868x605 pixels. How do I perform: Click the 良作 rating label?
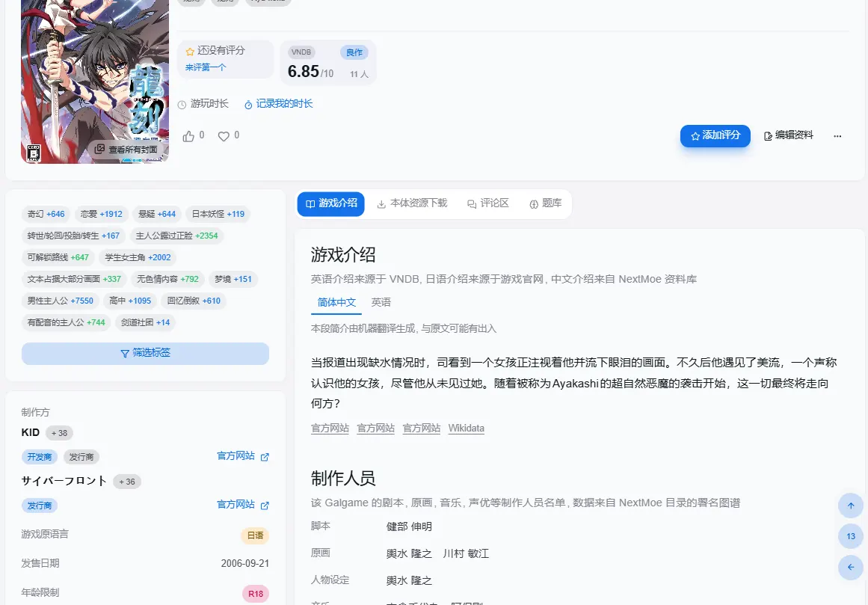[354, 52]
